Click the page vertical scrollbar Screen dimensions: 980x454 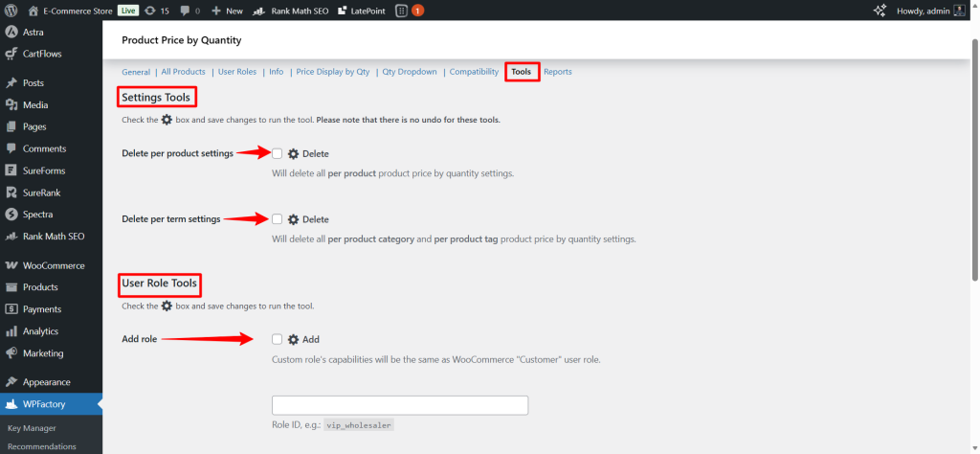[x=974, y=192]
